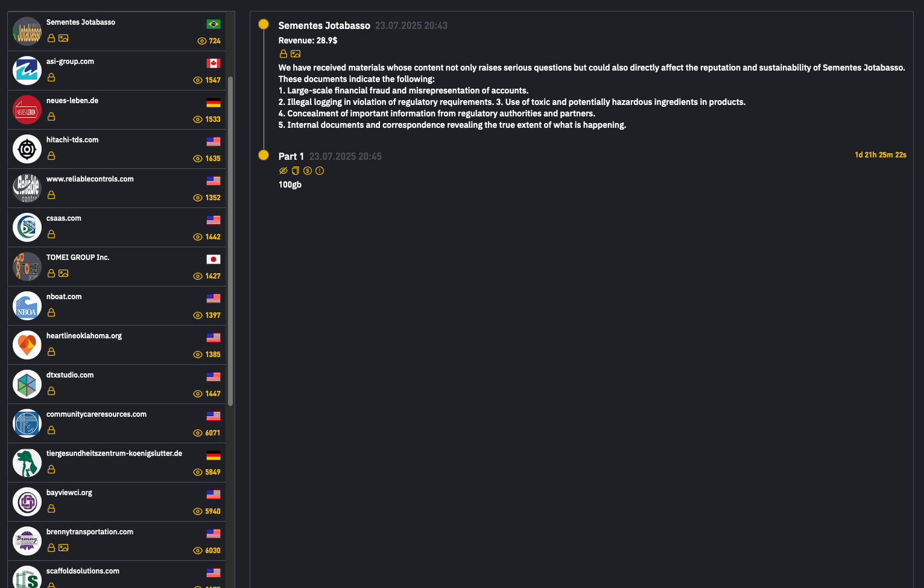Click the Brazil flag on Sementes Jotabasso entry

click(214, 24)
